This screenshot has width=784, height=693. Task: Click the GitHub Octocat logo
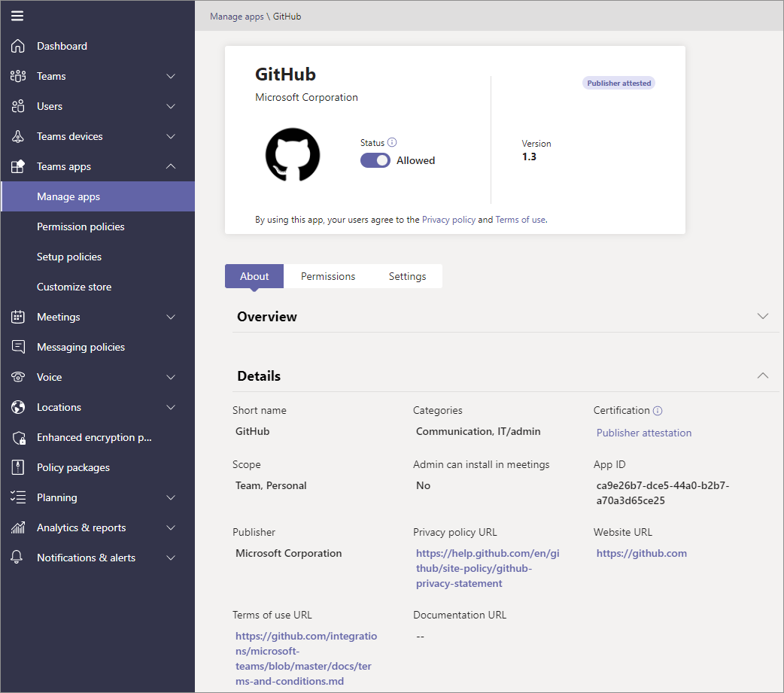[293, 154]
